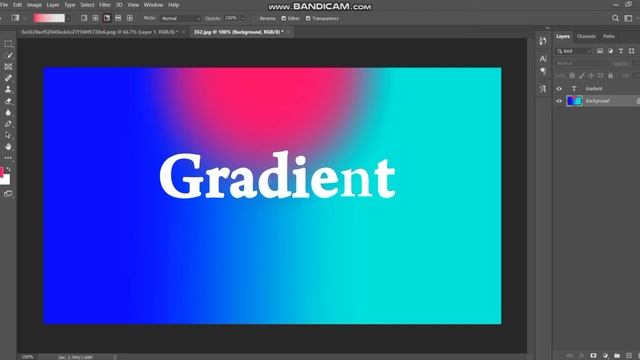Open the gradient picker dropdown arrow
Image resolution: width=640 pixels, height=360 pixels.
coord(68,18)
